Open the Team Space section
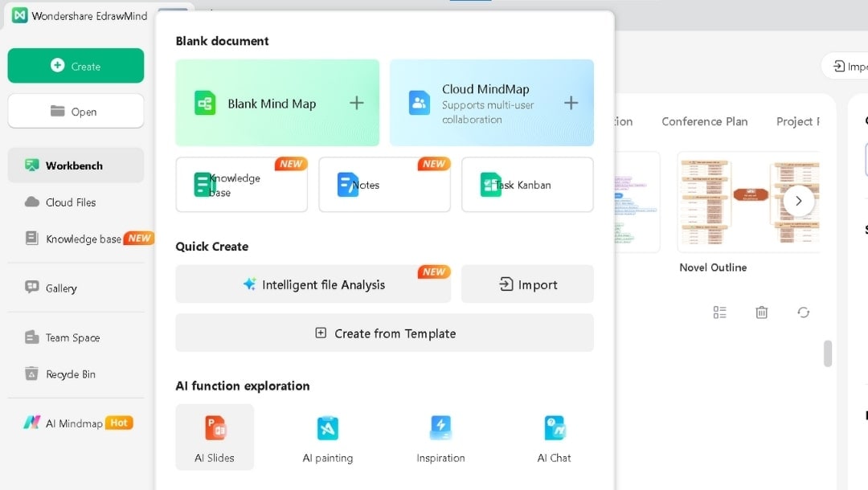Viewport: 868px width, 490px height. pyautogui.click(x=72, y=337)
